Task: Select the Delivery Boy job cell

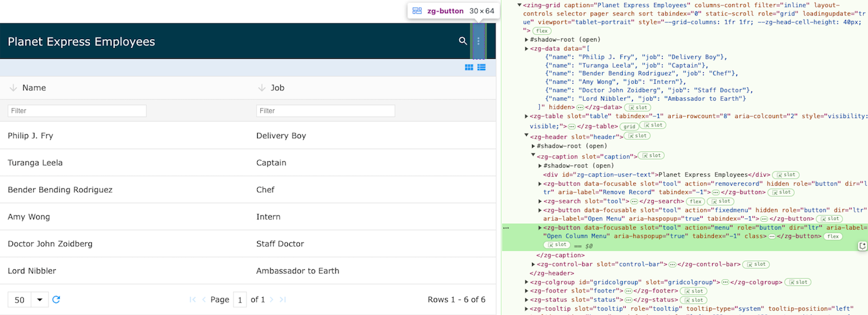Action: [372, 136]
